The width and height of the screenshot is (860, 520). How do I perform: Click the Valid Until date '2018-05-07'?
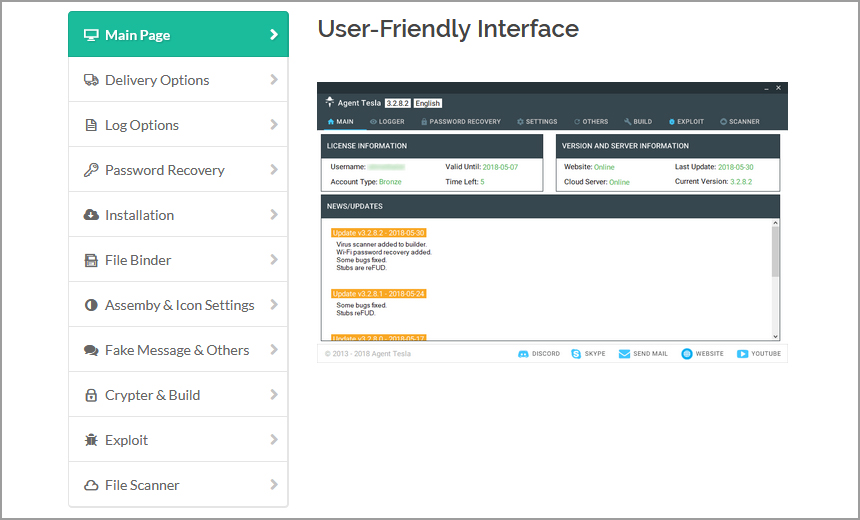pyautogui.click(x=500, y=167)
